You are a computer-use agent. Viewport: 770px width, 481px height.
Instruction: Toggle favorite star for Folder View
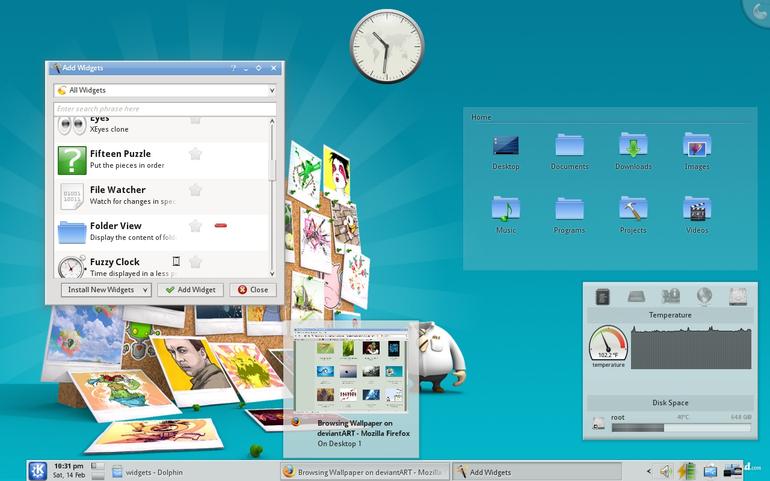pos(195,226)
